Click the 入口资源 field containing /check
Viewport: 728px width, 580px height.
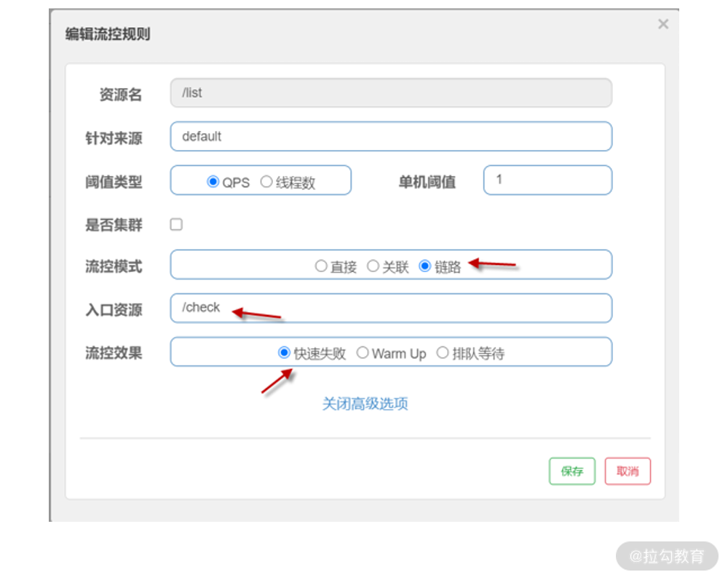(391, 308)
